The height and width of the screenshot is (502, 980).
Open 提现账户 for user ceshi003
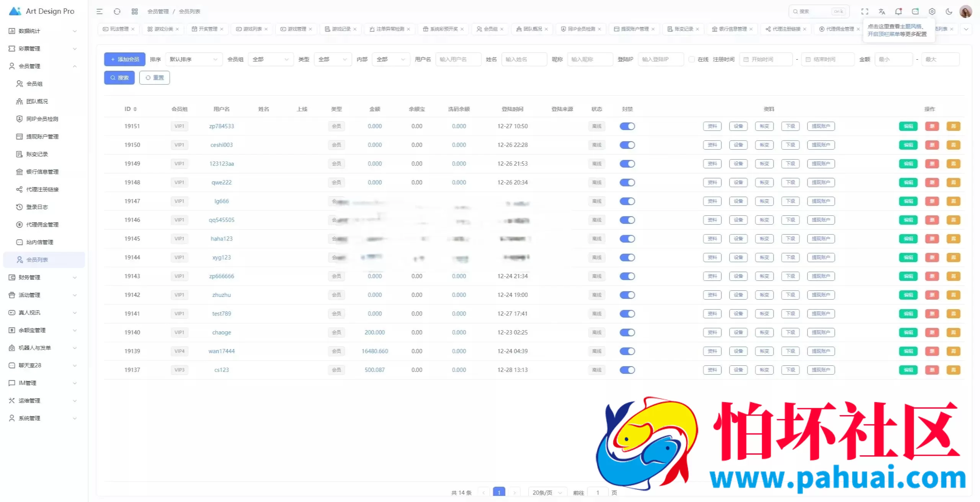821,145
